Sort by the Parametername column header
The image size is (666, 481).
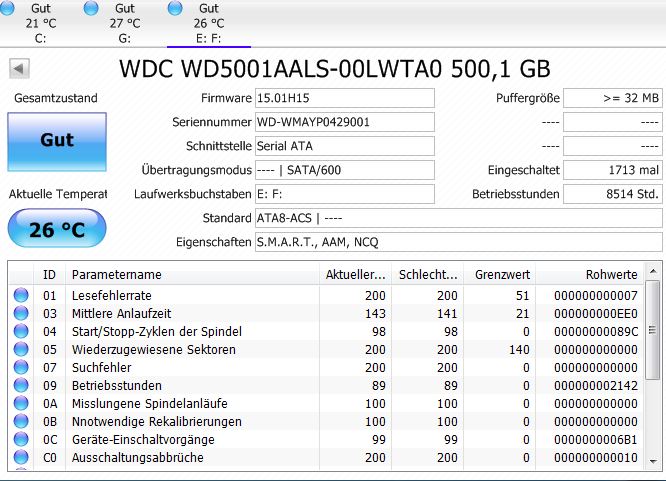point(192,274)
